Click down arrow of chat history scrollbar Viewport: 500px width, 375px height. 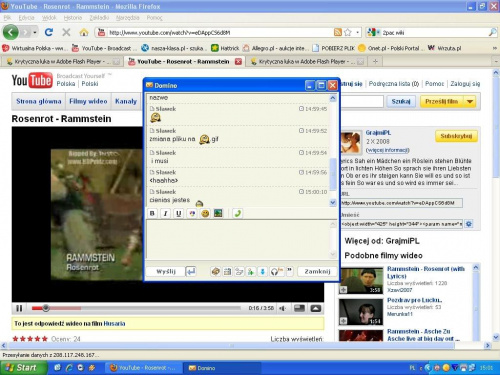(x=333, y=202)
